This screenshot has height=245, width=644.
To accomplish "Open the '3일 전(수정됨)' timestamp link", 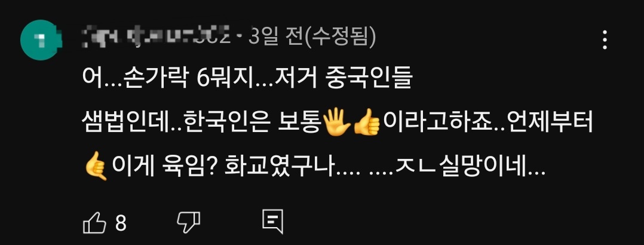I will point(312,38).
